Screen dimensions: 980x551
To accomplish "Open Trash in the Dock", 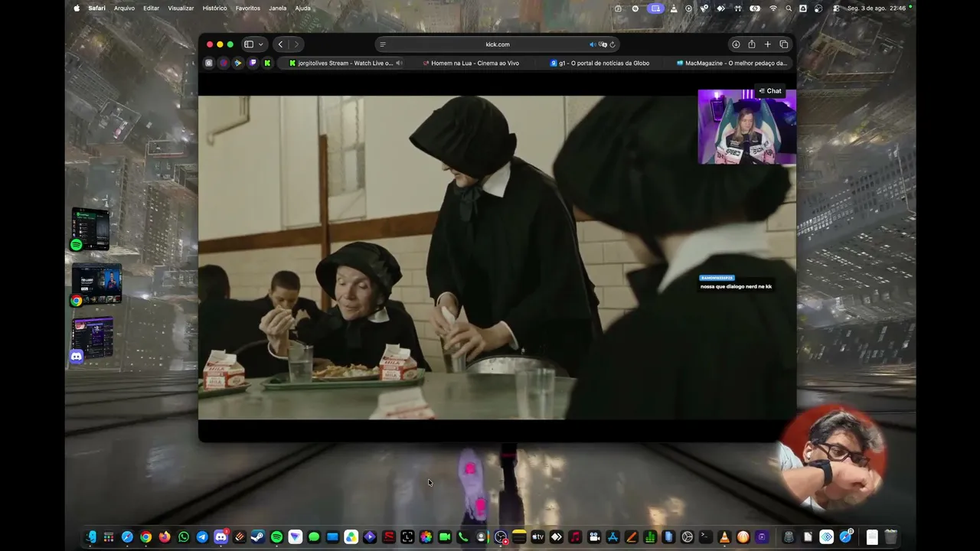I will coord(890,537).
